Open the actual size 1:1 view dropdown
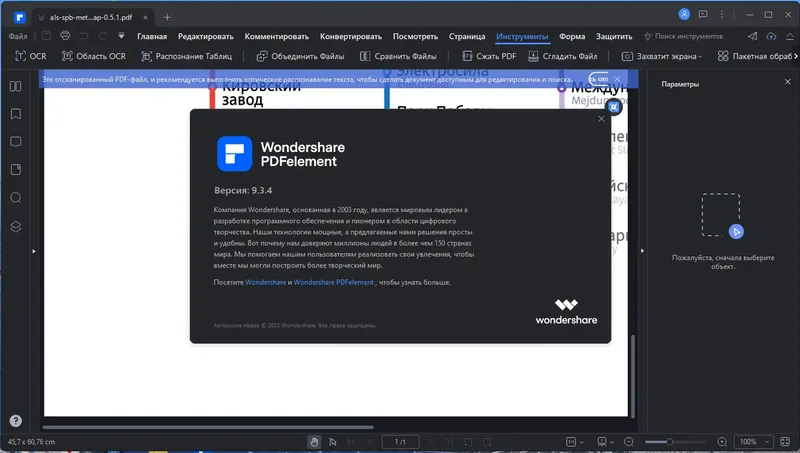Viewport: 800px width, 453px height. [x=574, y=442]
